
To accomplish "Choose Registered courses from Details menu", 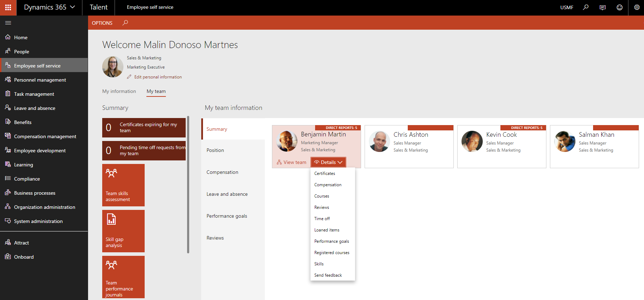I will [x=332, y=253].
